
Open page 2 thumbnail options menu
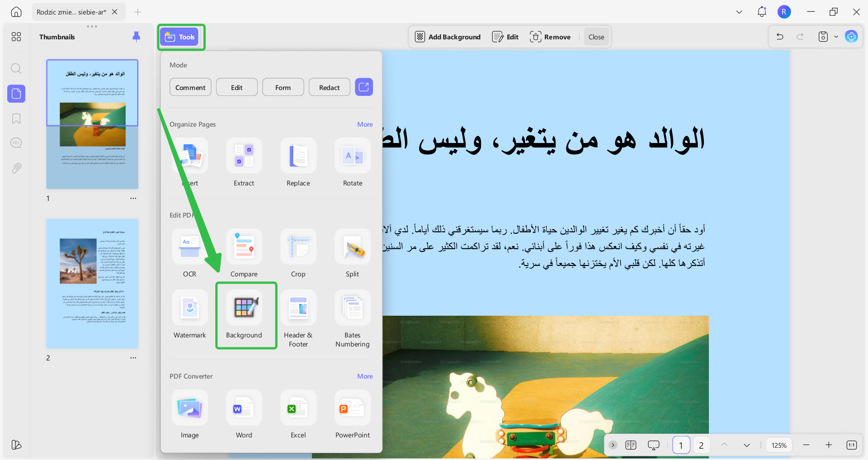133,357
